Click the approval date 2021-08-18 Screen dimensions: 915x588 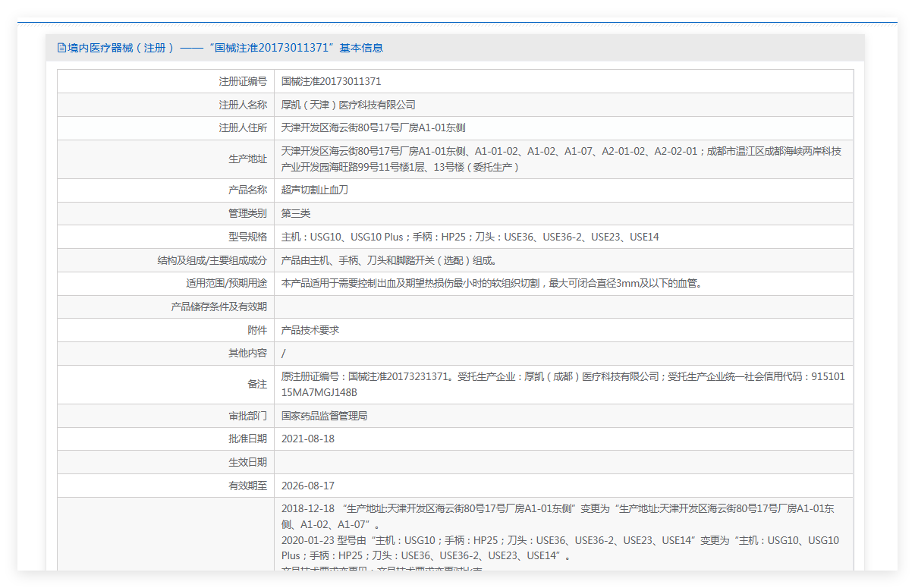point(307,439)
